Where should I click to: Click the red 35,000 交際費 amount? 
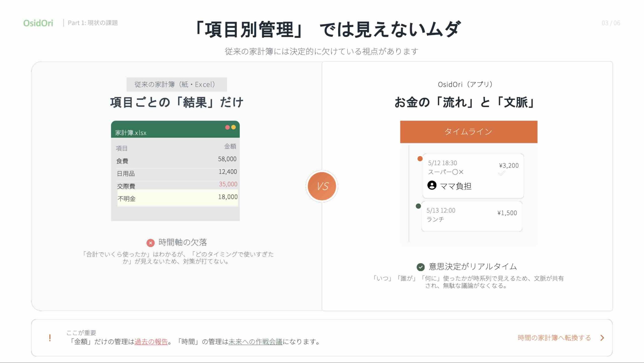[228, 184]
